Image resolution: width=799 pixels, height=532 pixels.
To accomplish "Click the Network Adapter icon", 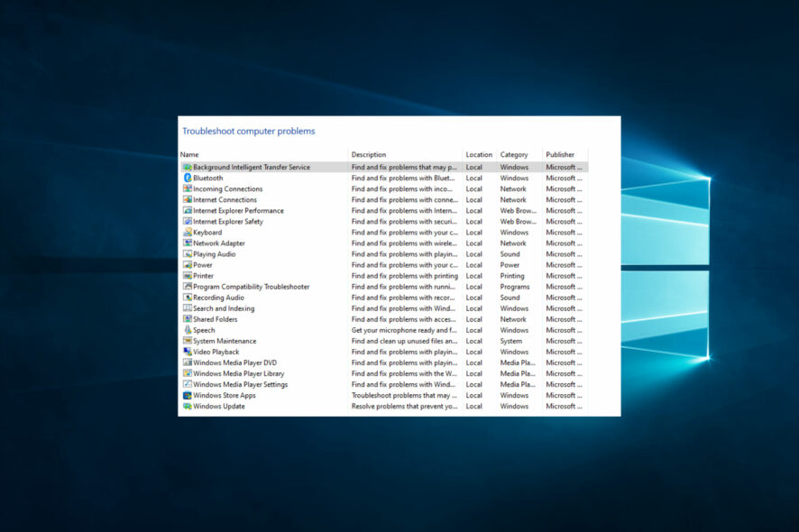I will coord(188,243).
